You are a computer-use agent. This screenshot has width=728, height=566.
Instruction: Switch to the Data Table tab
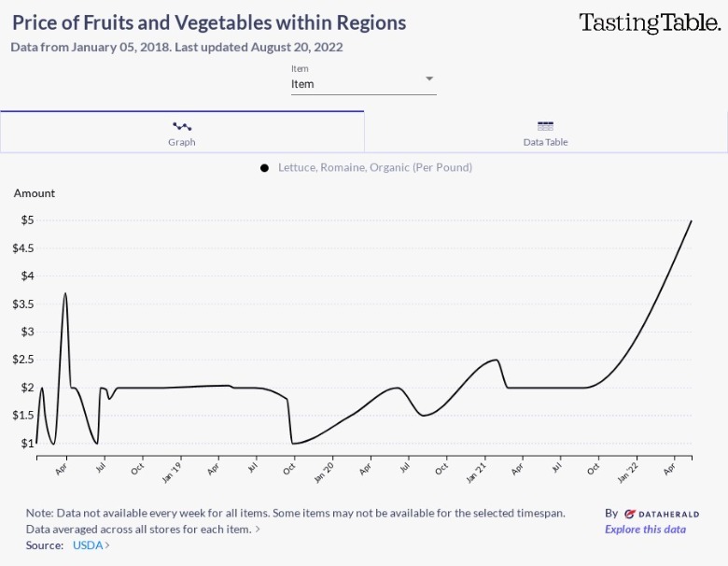[546, 133]
